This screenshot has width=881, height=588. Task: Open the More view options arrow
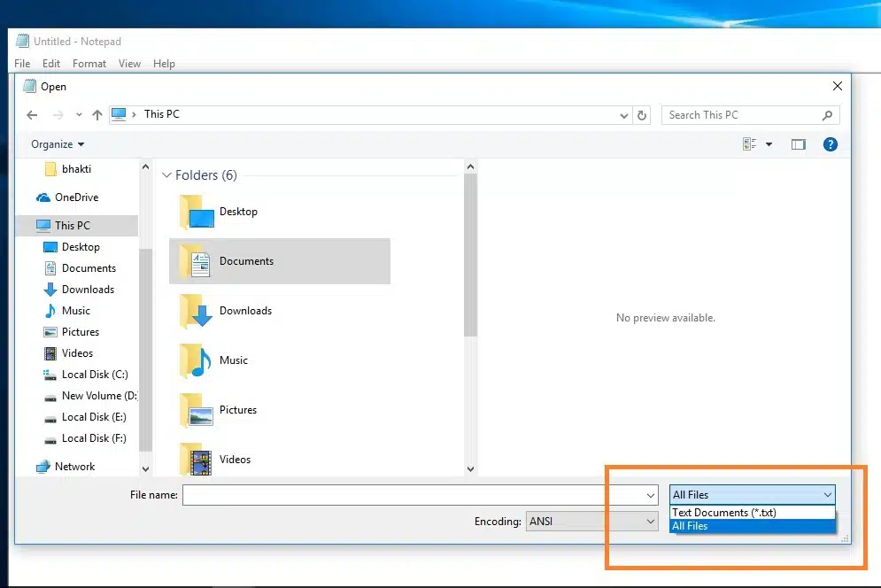tap(769, 144)
